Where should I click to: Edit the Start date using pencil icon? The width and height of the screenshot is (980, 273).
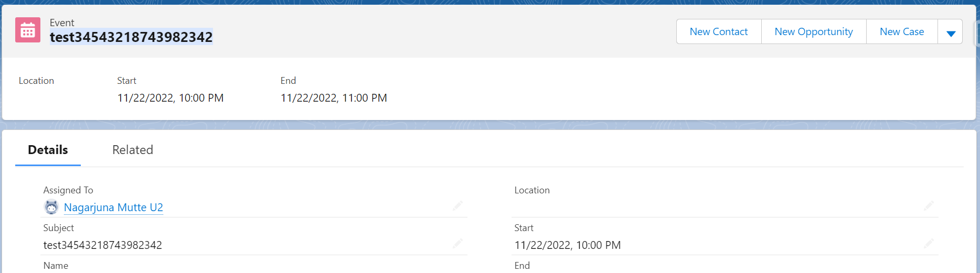(x=929, y=243)
